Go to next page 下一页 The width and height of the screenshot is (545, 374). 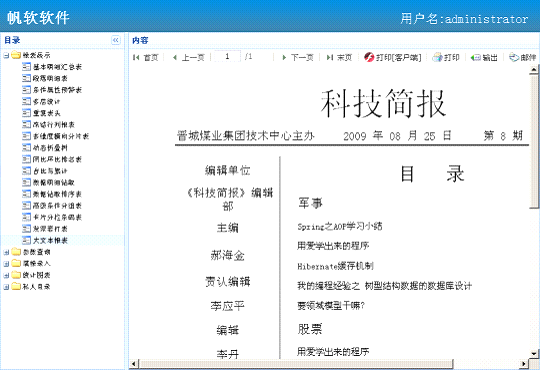(298, 57)
